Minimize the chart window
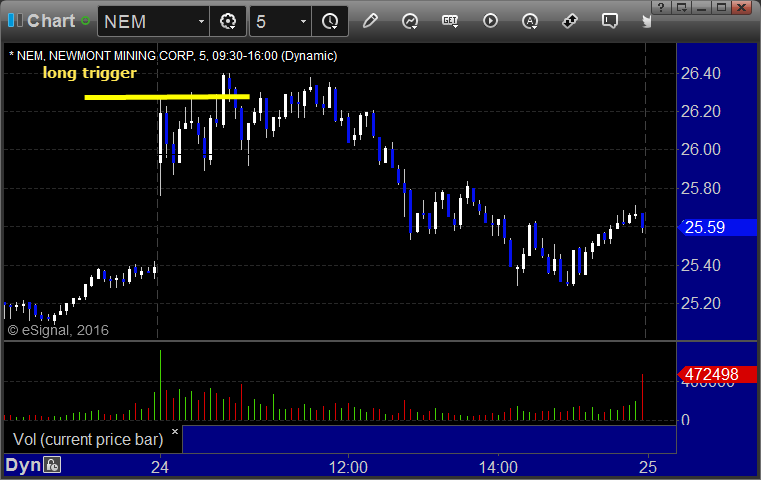The image size is (761, 480). 701,7
